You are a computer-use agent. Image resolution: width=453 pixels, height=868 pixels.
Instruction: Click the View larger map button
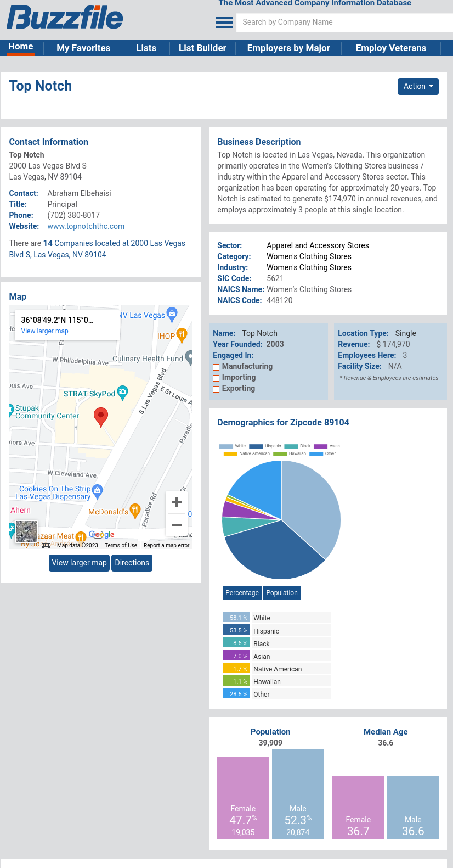click(79, 563)
